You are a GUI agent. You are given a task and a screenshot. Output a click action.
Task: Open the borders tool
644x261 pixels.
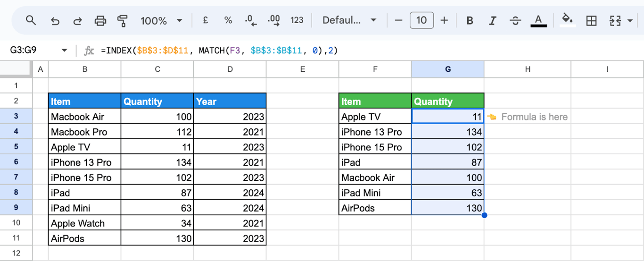(x=591, y=21)
